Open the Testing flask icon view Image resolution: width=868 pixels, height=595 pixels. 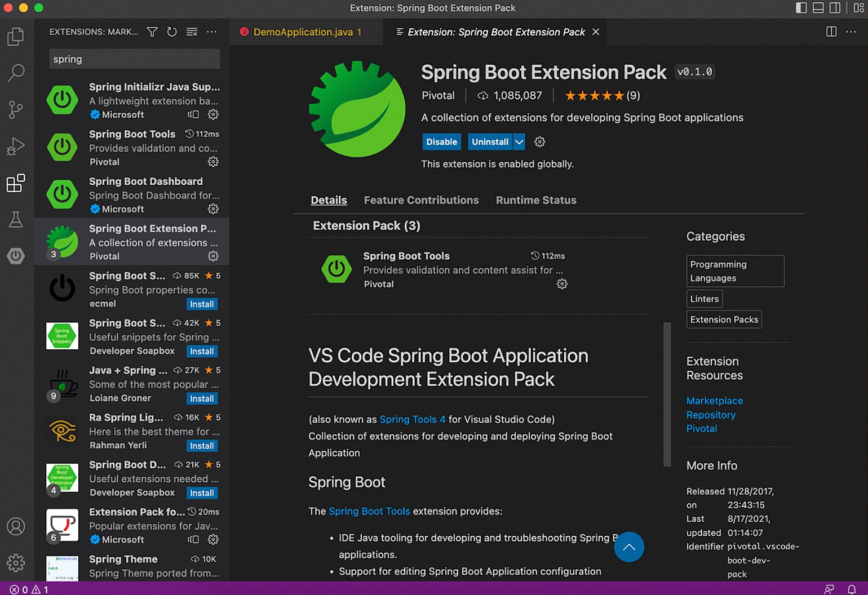coord(16,220)
